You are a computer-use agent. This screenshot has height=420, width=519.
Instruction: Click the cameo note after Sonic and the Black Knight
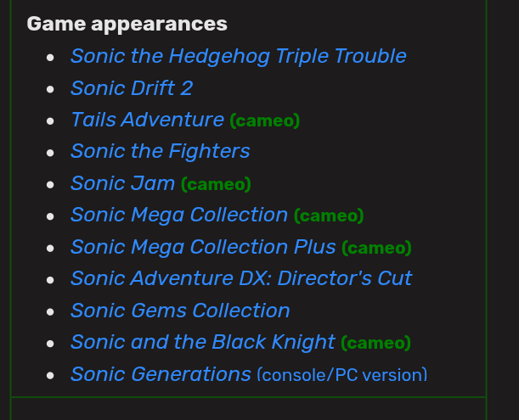pos(376,344)
